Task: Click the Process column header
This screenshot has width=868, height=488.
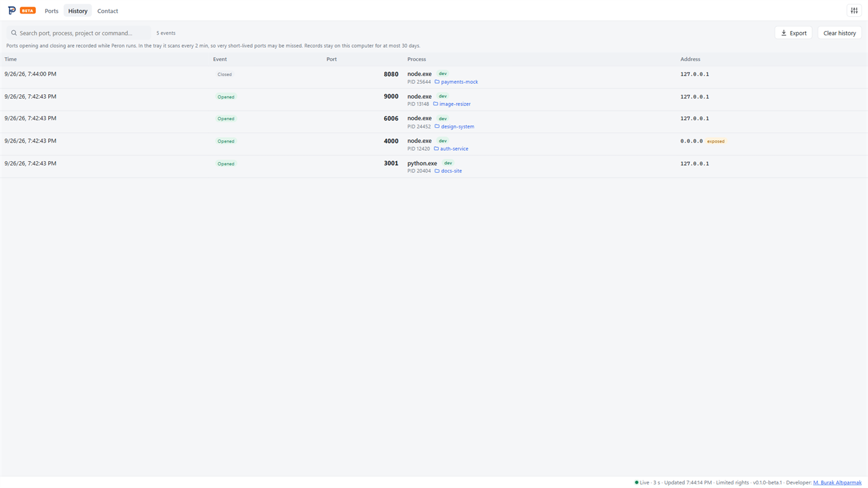Action: (x=417, y=60)
